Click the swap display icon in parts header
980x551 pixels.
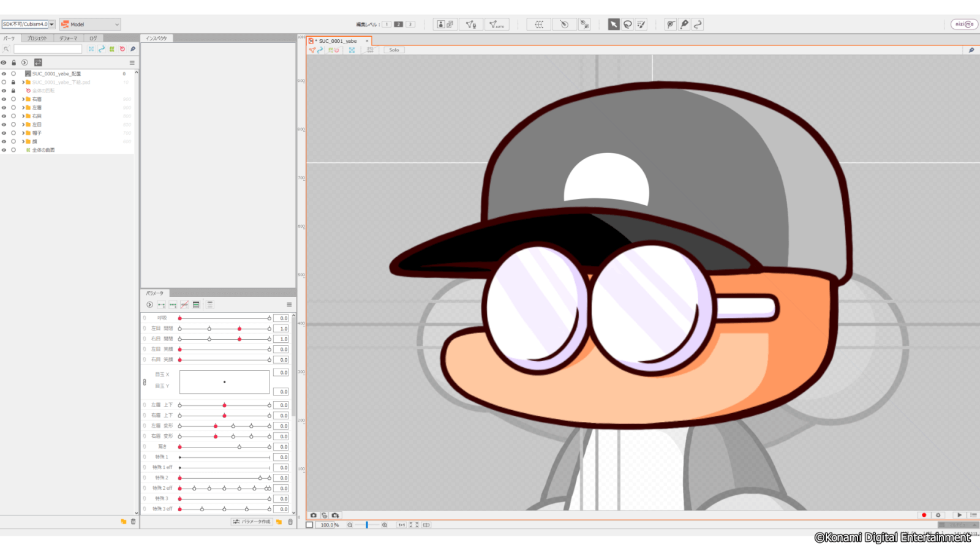38,62
